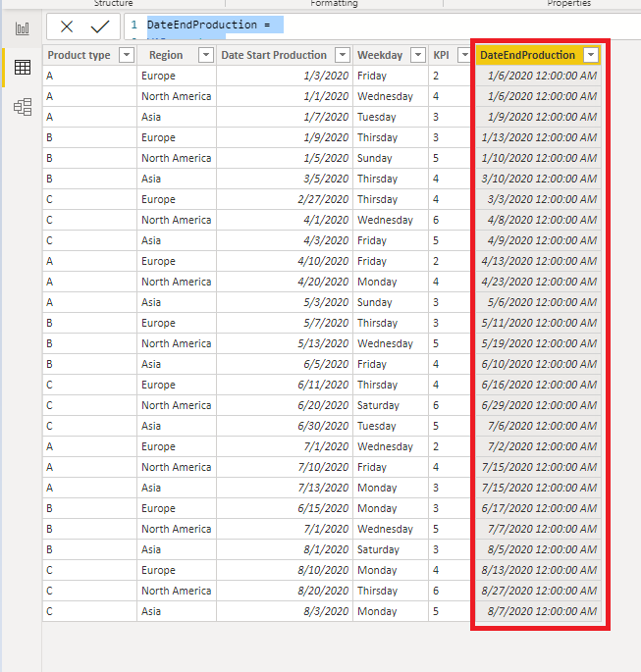This screenshot has height=672, width=641.
Task: Select the 4/9/2020 12:00:00 AM cell
Action: pos(538,240)
